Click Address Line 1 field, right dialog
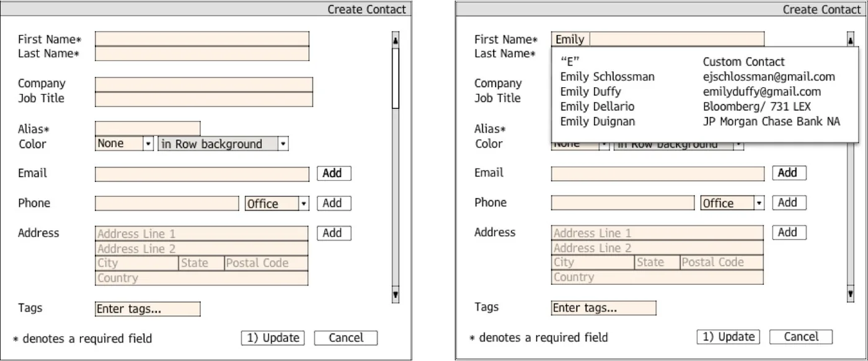The width and height of the screenshot is (868, 361). tap(658, 233)
